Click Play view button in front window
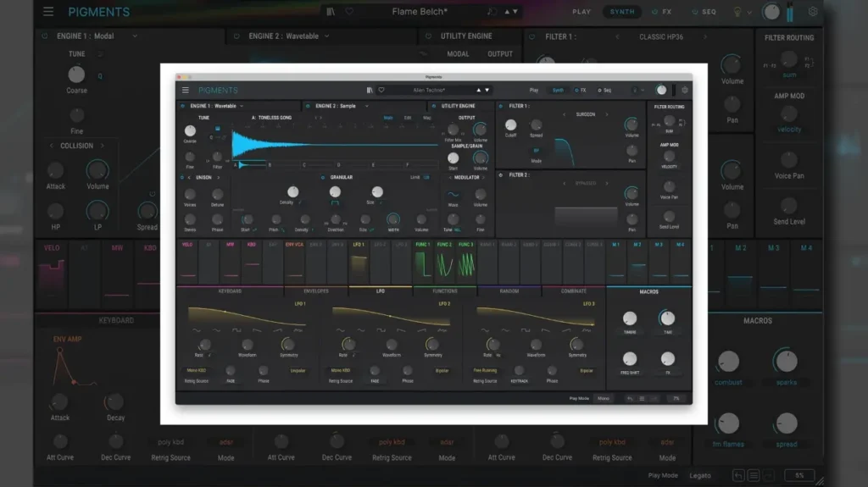This screenshot has width=868, height=487. pos(534,91)
